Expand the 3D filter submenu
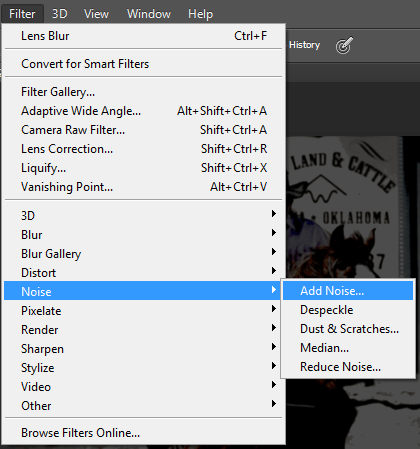This screenshot has height=449, width=420. click(x=144, y=216)
